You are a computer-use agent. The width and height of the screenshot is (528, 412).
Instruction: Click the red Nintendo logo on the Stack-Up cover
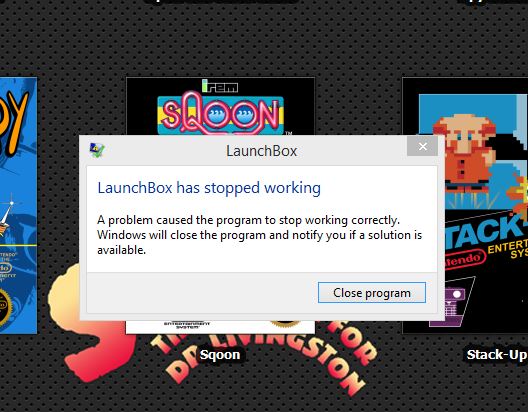(x=465, y=259)
